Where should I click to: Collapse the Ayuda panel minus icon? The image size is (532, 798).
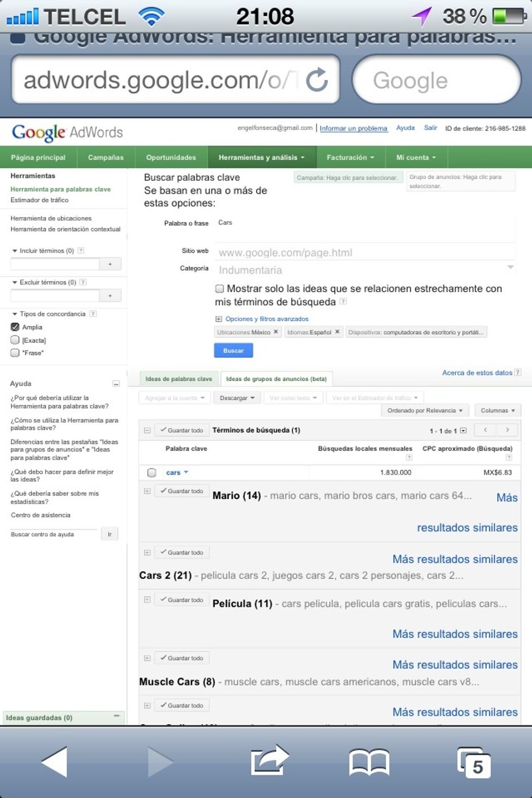(116, 384)
